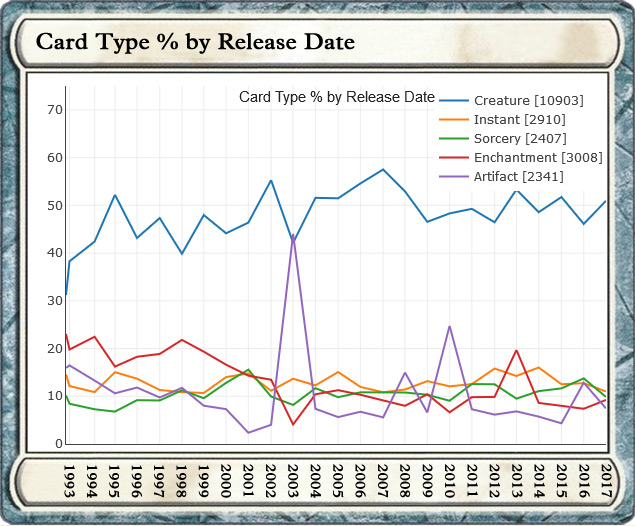
Task: Click the purple Artifact spike at 2003
Action: pyautogui.click(x=293, y=238)
